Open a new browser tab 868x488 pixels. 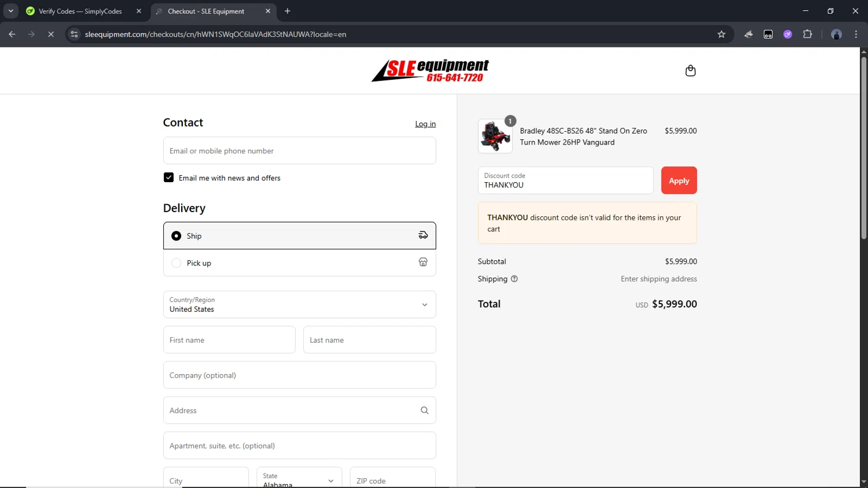288,11
